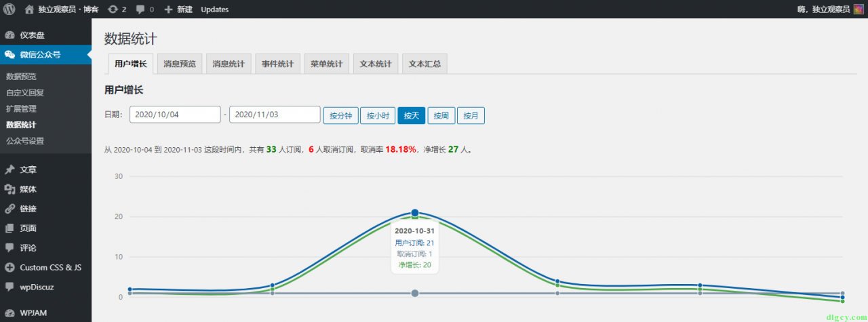Open the 仪表盘 menu item

pos(45,35)
